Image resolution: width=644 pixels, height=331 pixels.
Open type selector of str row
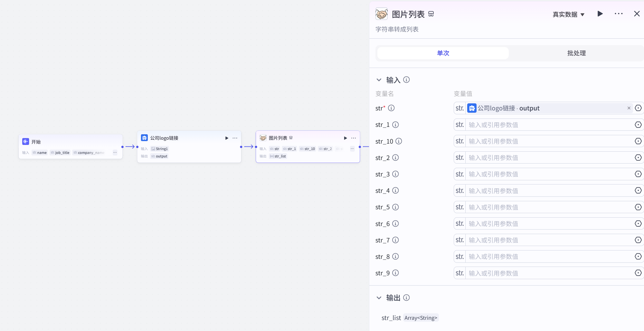[x=460, y=108]
